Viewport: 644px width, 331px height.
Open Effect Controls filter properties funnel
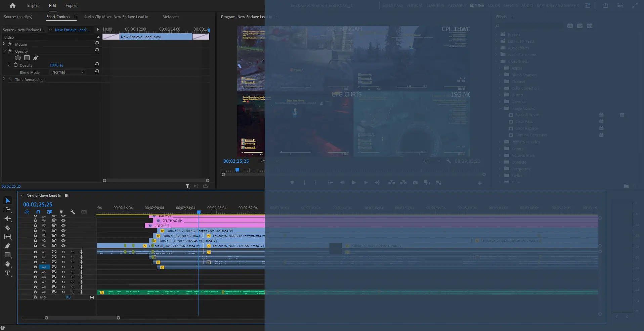187,186
